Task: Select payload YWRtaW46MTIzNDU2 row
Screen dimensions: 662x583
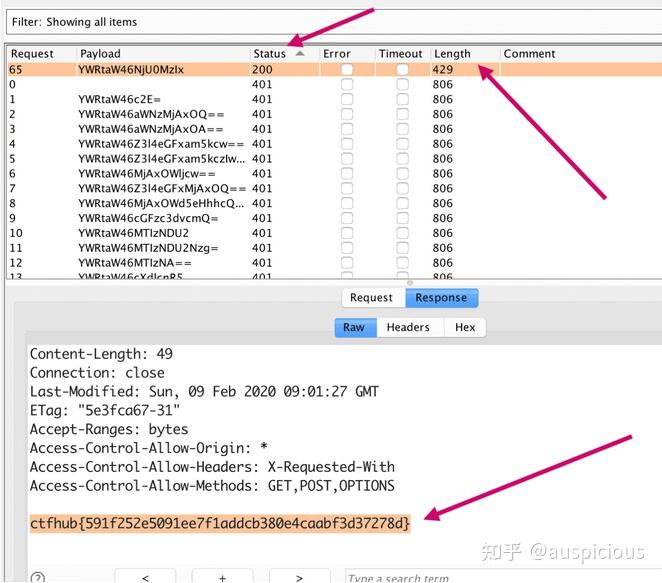Action: click(133, 233)
